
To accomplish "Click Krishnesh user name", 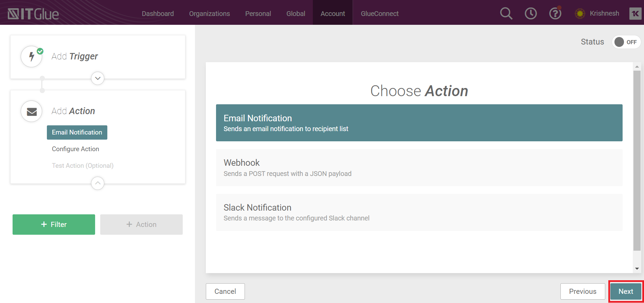I will coord(604,13).
